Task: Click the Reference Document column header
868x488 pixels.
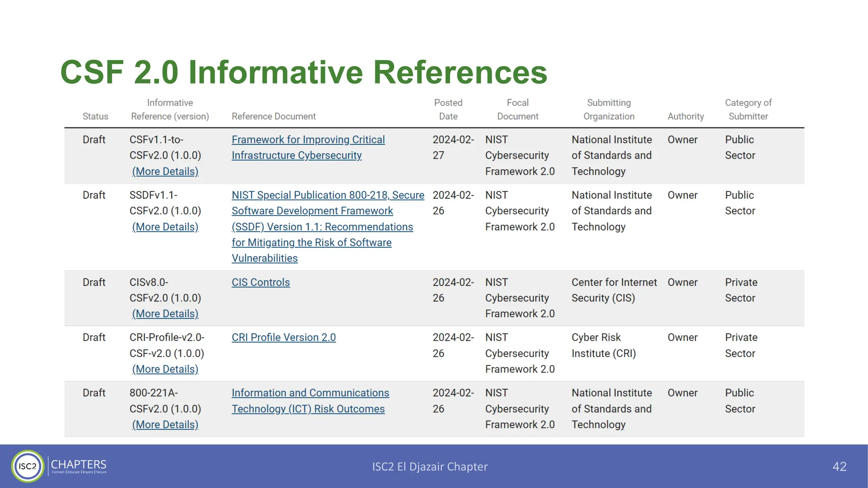Action: 274,116
